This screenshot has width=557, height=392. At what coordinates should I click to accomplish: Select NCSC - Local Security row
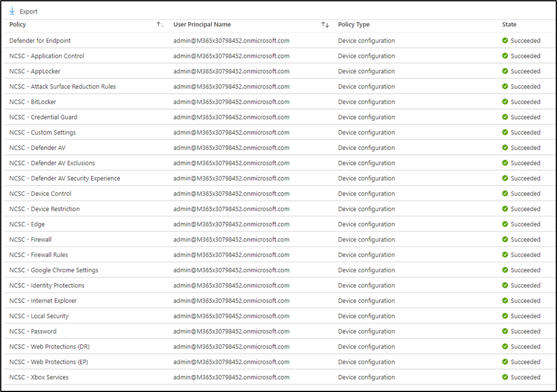[280, 316]
